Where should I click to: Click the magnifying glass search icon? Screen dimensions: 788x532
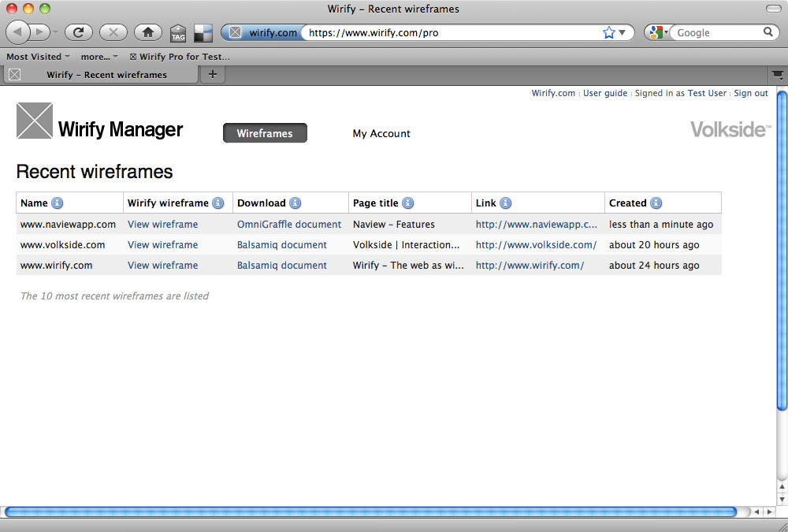(768, 32)
